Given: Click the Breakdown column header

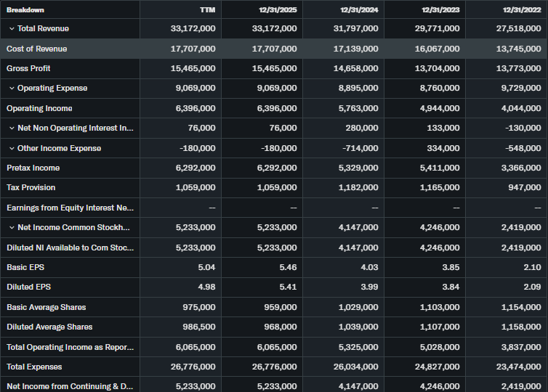Looking at the screenshot, I should click(25, 9).
